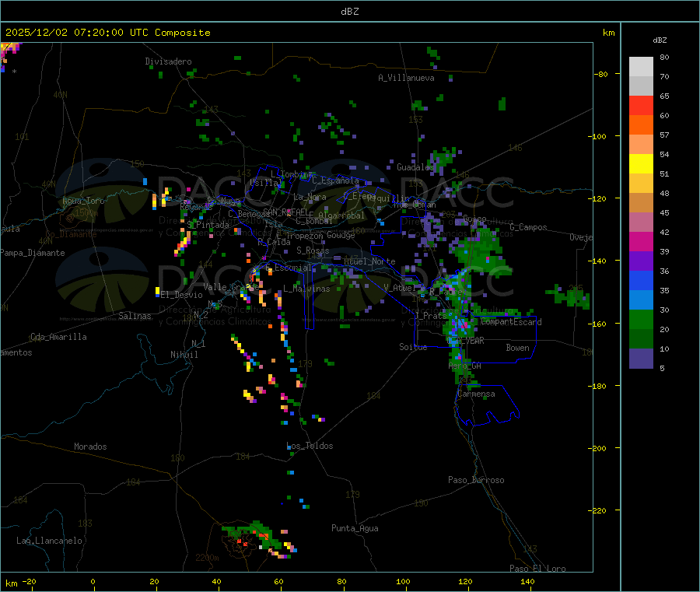The width and height of the screenshot is (700, 592).
Task: Click the S_Rosas map label
Action: 313,250
